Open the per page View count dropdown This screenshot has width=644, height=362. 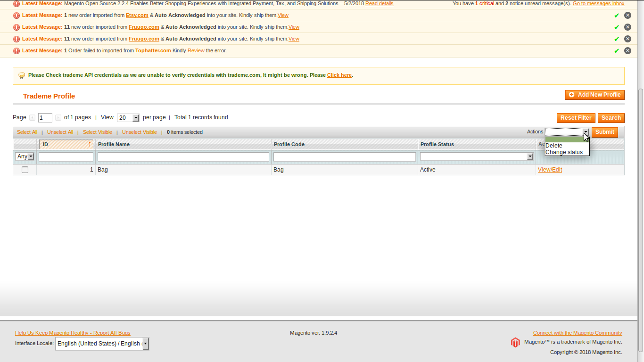click(128, 118)
